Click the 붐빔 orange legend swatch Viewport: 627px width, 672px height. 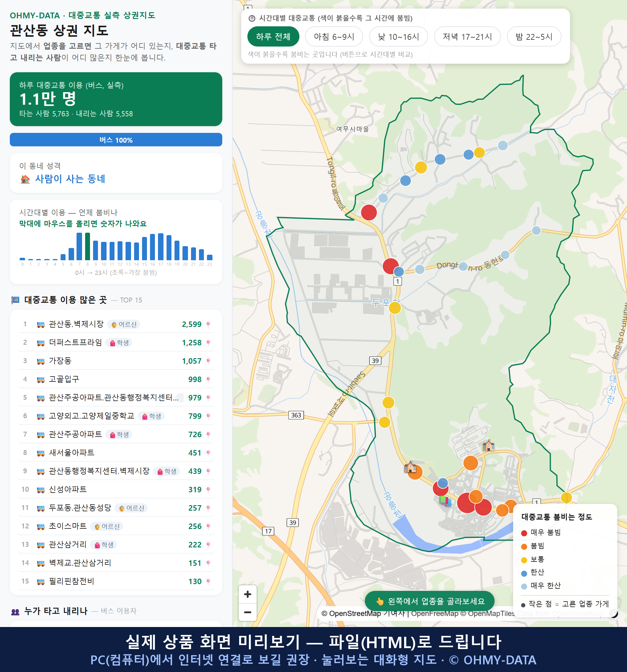pyautogui.click(x=524, y=546)
